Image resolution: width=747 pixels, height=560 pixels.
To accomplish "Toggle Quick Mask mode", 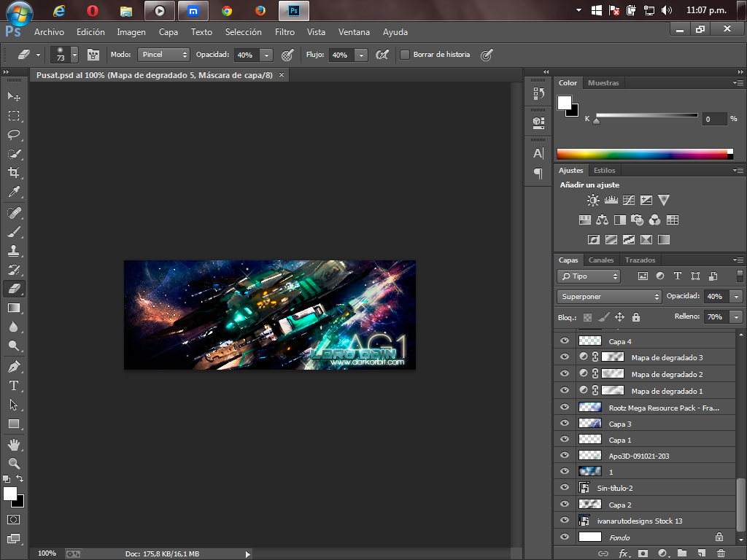I will pos(13,519).
